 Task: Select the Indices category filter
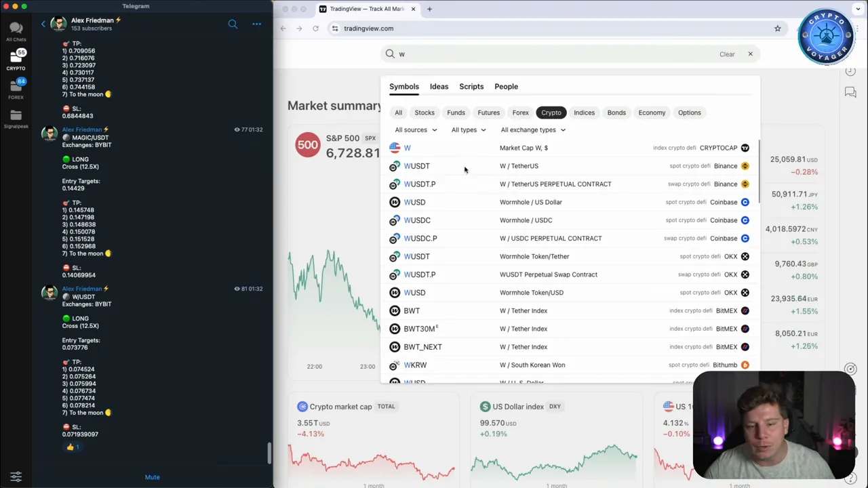point(584,113)
